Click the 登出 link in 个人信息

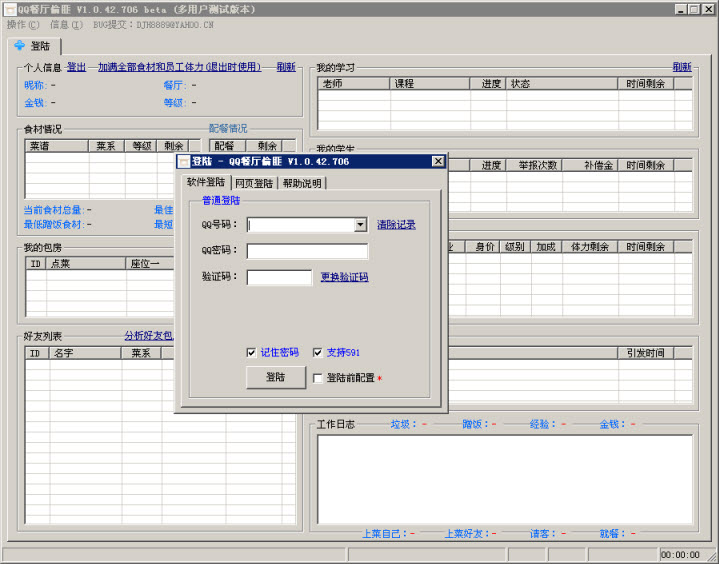tap(77, 67)
